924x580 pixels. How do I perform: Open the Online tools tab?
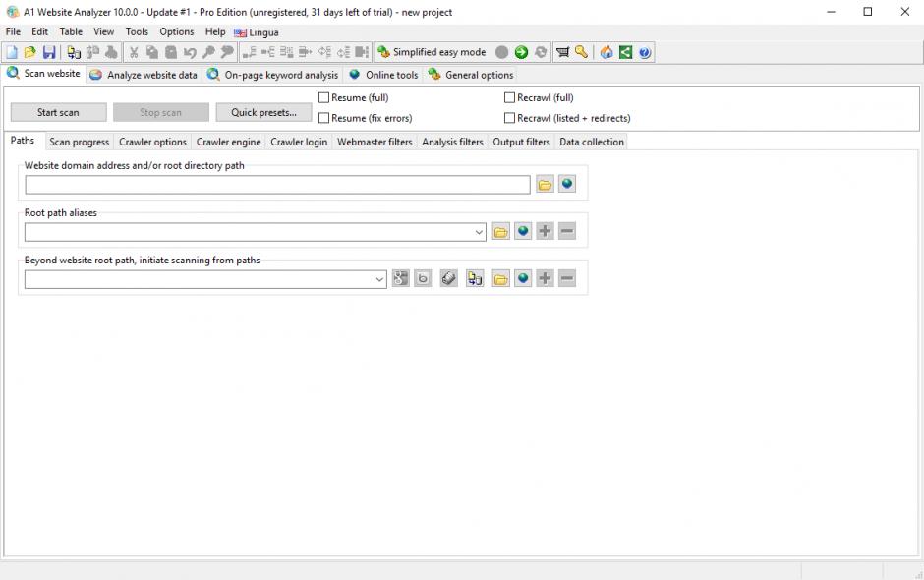tap(383, 75)
